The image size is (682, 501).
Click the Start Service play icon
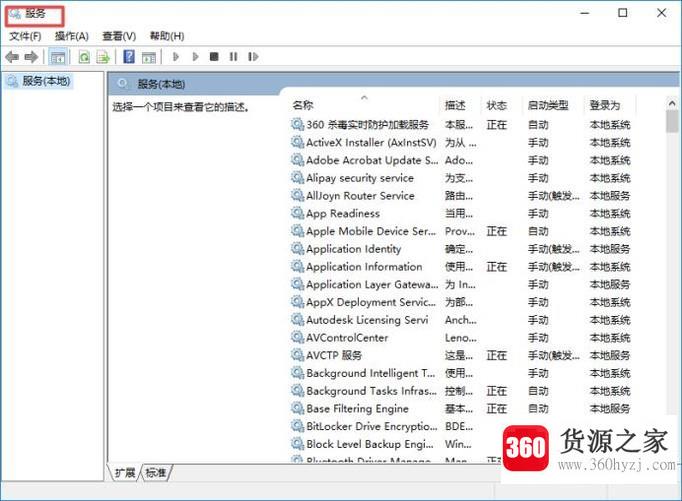click(176, 57)
